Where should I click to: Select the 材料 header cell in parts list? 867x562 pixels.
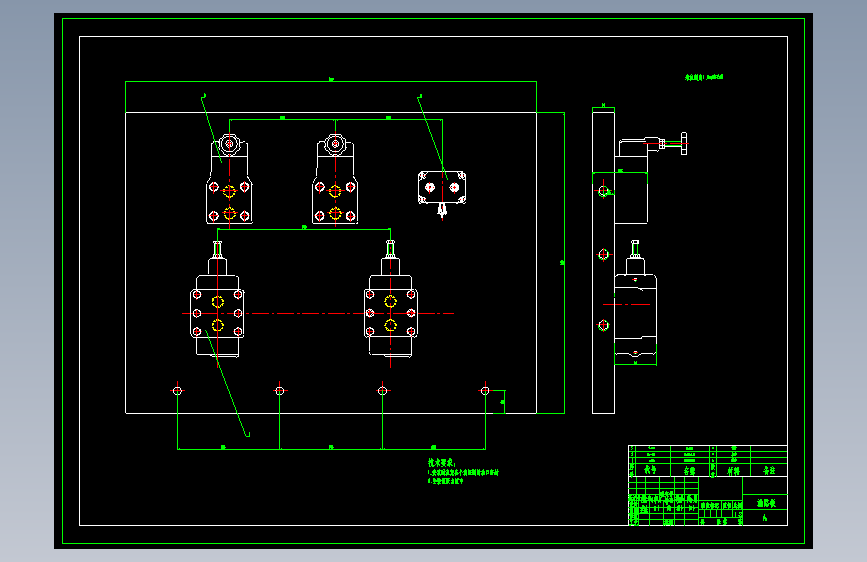click(x=733, y=470)
